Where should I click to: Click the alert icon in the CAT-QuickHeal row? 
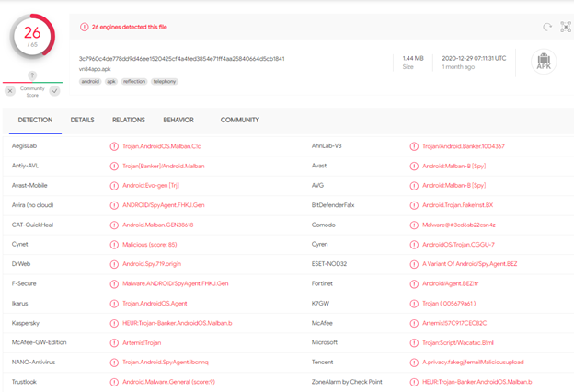(x=114, y=225)
